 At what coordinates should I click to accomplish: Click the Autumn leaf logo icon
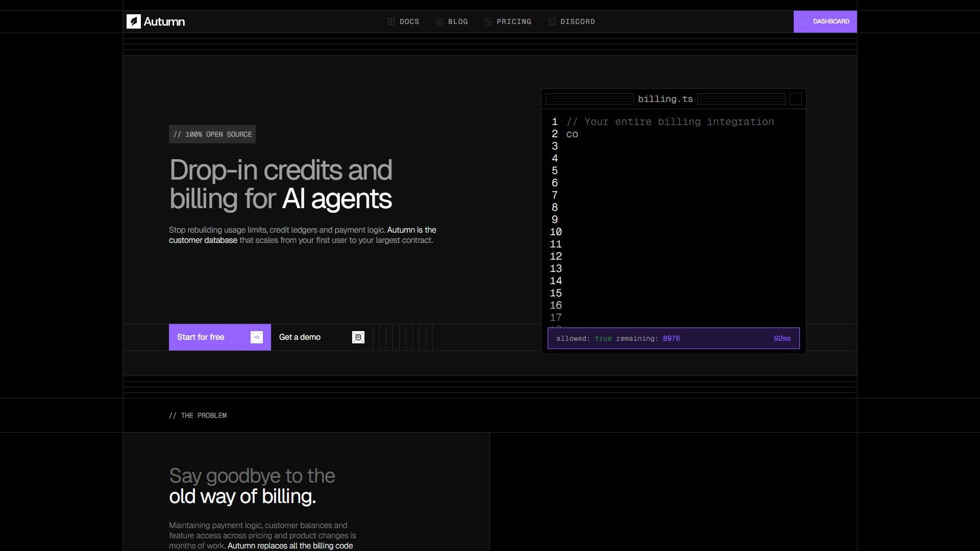coord(134,21)
